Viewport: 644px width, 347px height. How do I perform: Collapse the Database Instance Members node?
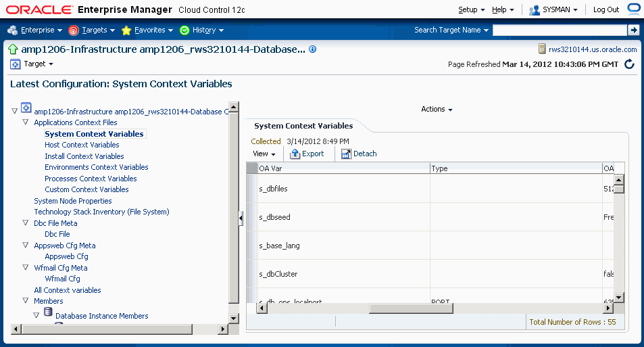coord(36,315)
